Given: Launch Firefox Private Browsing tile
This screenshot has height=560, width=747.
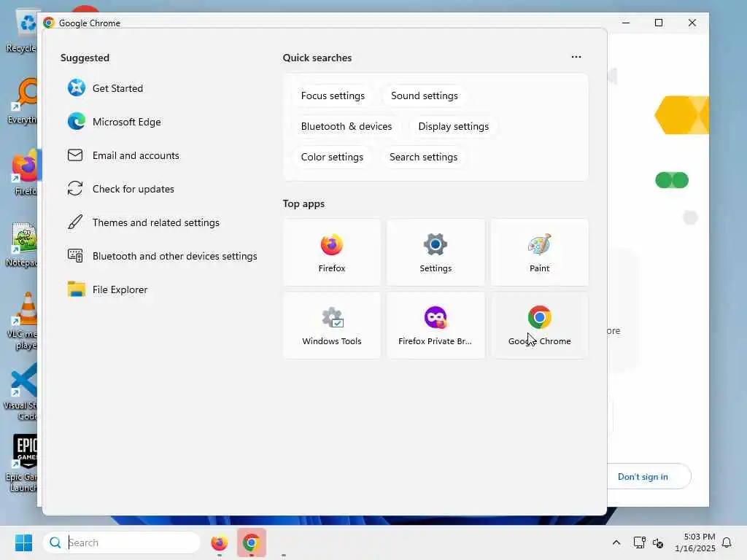Looking at the screenshot, I should [436, 325].
